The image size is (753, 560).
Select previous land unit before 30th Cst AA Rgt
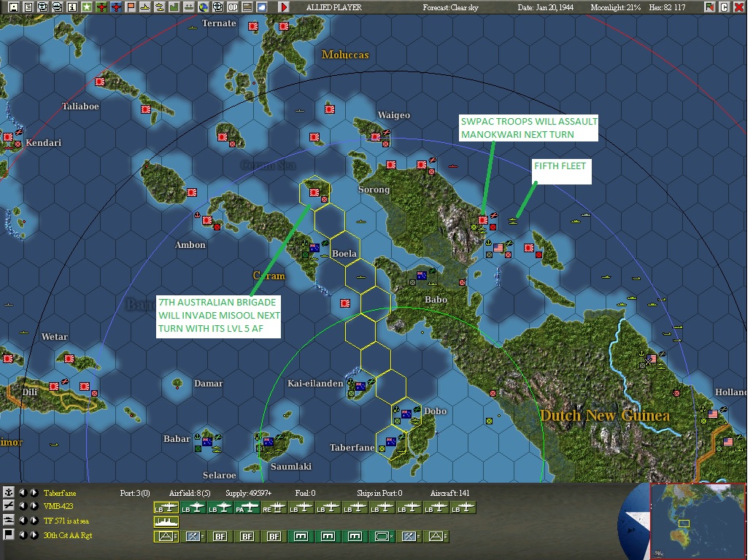point(23,534)
